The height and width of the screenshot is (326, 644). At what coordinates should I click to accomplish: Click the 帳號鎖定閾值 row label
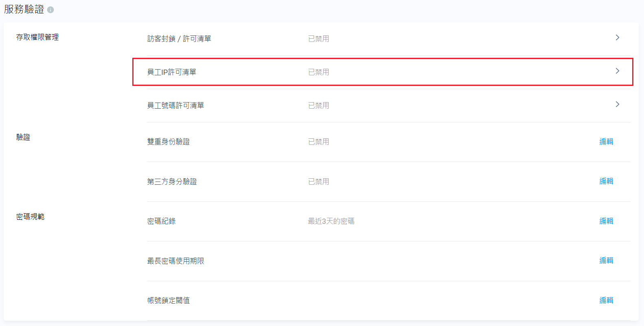[x=168, y=300]
